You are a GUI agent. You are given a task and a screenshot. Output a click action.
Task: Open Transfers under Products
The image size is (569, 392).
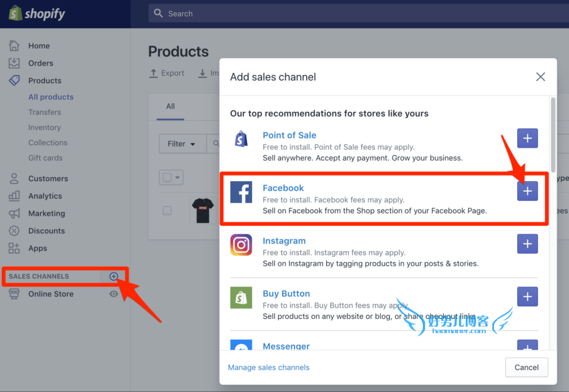click(x=44, y=112)
